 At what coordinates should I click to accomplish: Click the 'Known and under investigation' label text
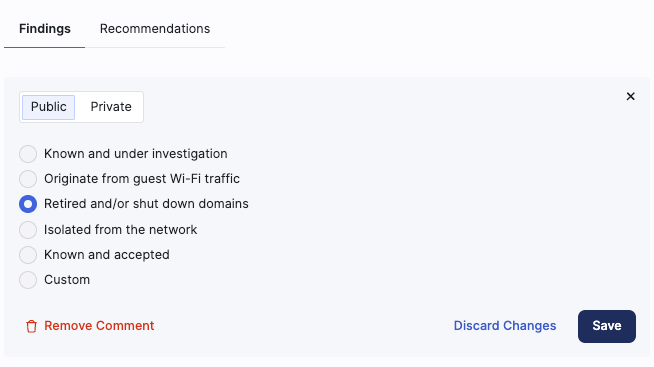click(136, 154)
